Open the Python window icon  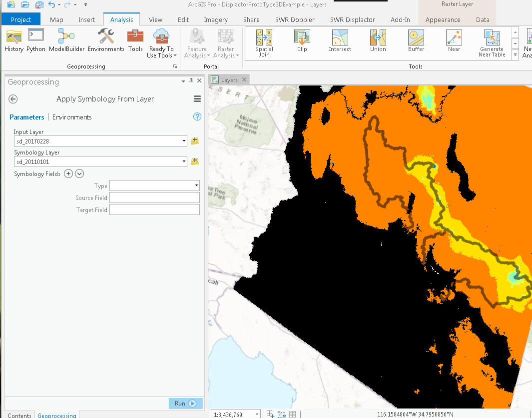pyautogui.click(x=35, y=40)
